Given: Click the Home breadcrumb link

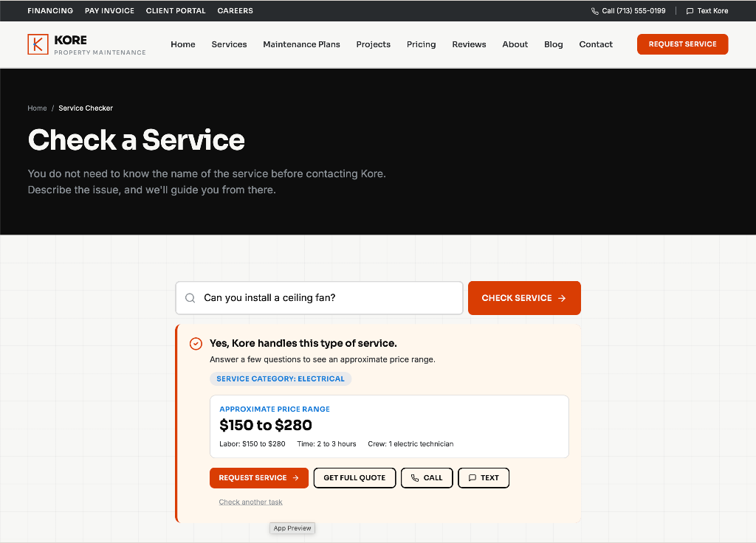Looking at the screenshot, I should 37,108.
